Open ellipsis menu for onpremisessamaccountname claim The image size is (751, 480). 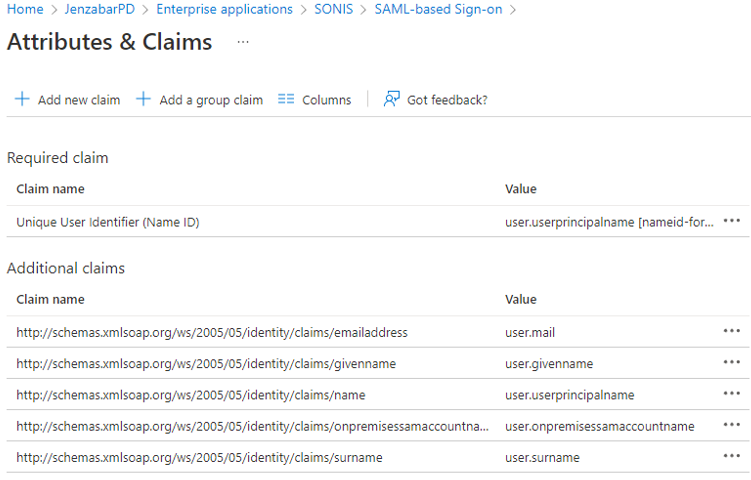[732, 425]
